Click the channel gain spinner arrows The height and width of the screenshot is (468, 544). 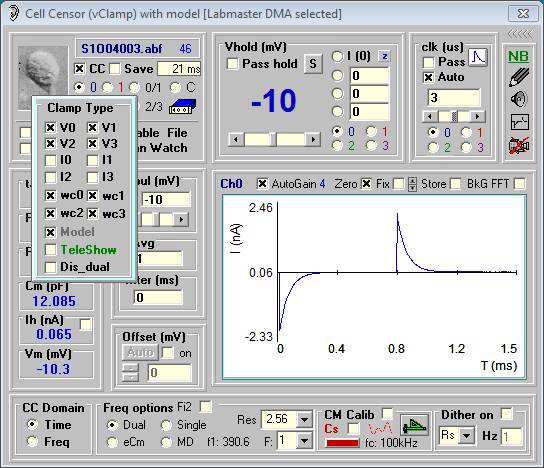click(x=412, y=184)
